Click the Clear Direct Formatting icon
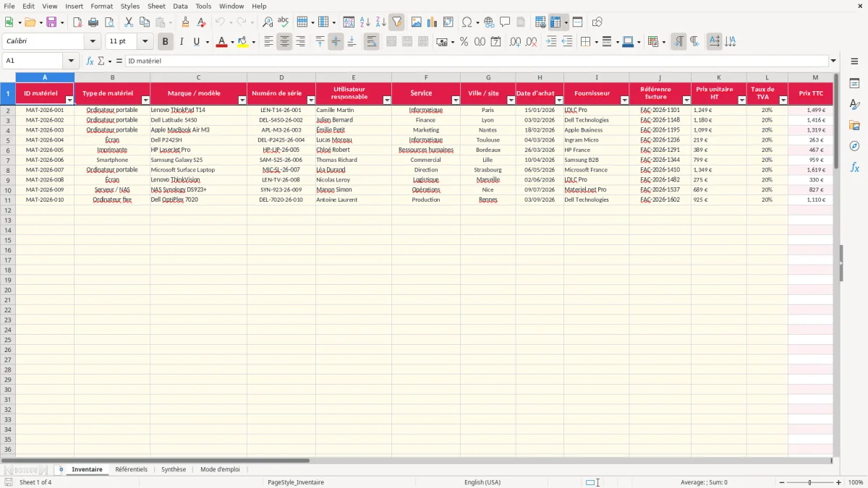 click(201, 22)
